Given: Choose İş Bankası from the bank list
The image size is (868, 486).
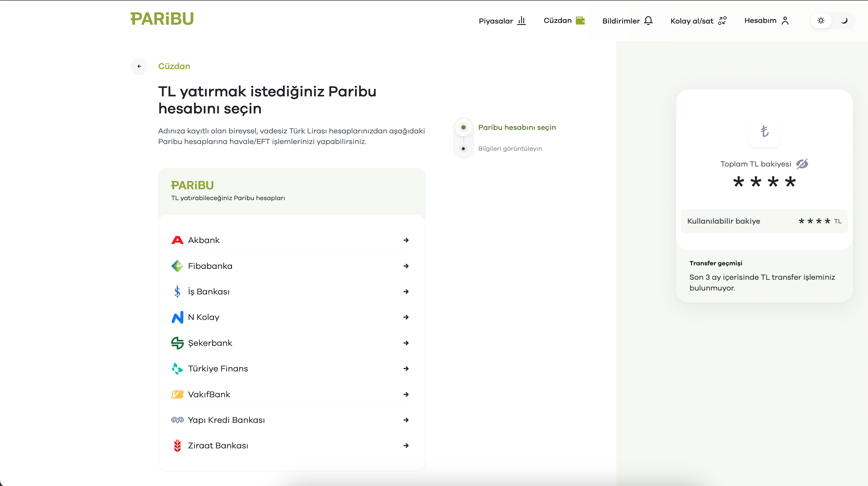Looking at the screenshot, I should (292, 292).
